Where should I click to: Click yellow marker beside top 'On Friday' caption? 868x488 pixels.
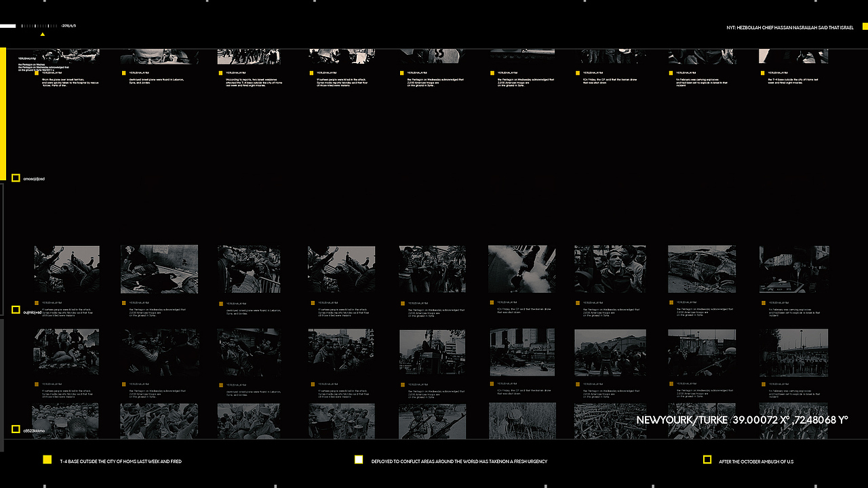coord(578,73)
